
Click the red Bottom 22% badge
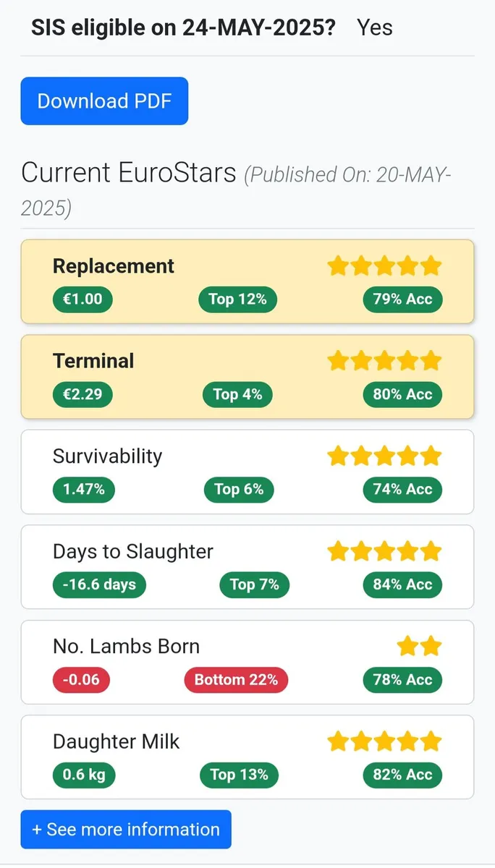236,680
